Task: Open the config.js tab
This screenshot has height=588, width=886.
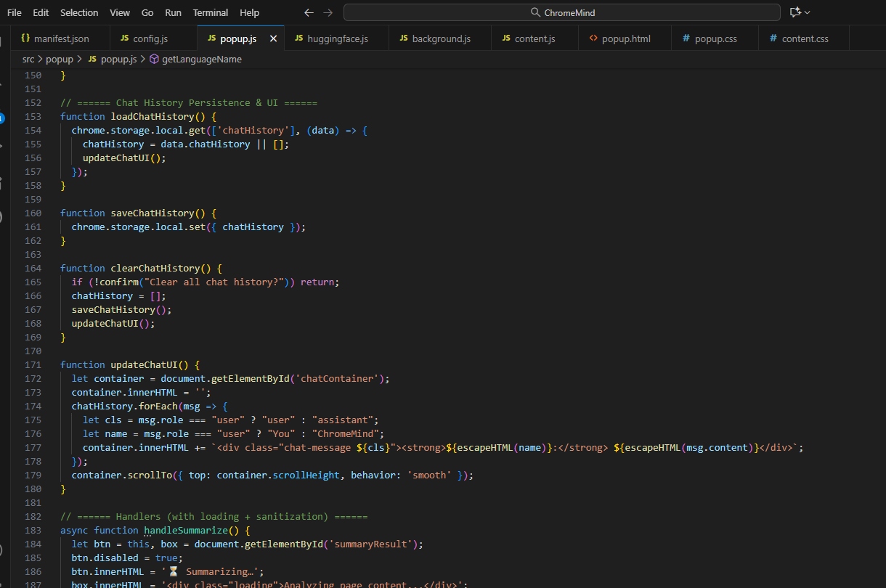Action: point(150,38)
